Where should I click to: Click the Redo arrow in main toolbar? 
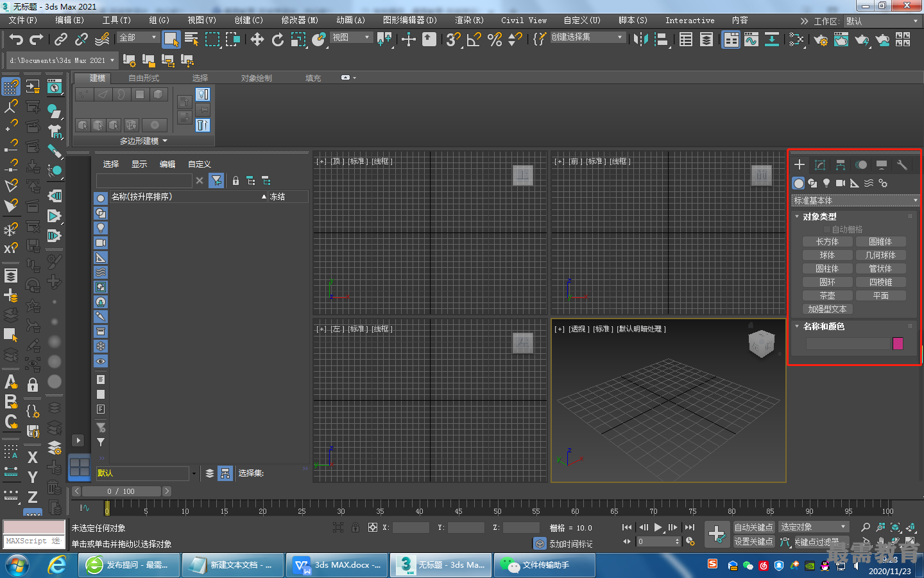tap(37, 40)
